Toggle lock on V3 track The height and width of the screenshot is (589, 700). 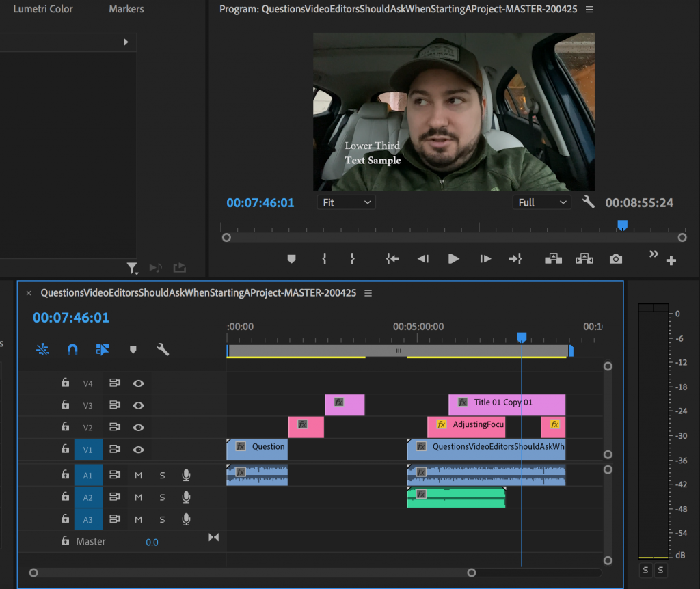[x=65, y=405]
